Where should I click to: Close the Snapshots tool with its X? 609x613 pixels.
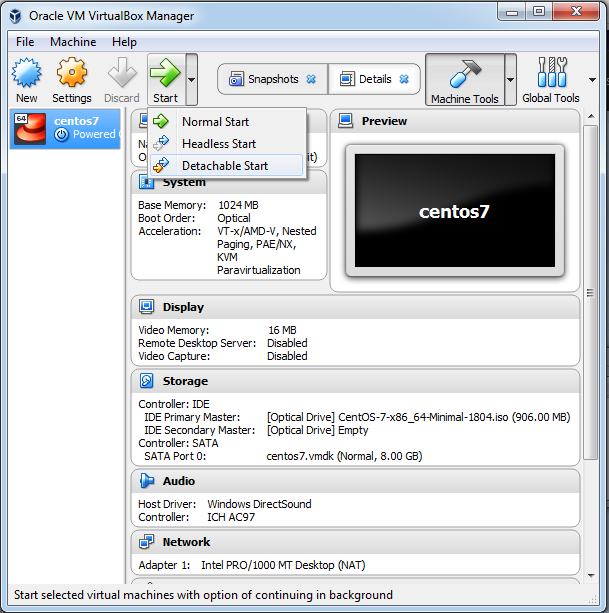(311, 79)
